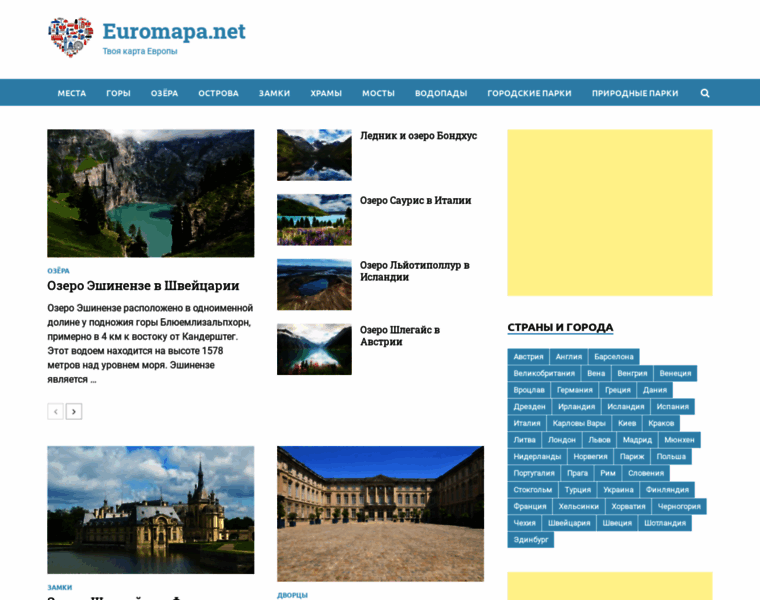Select the Мадрид tag
This screenshot has width=760, height=600.
[637, 440]
